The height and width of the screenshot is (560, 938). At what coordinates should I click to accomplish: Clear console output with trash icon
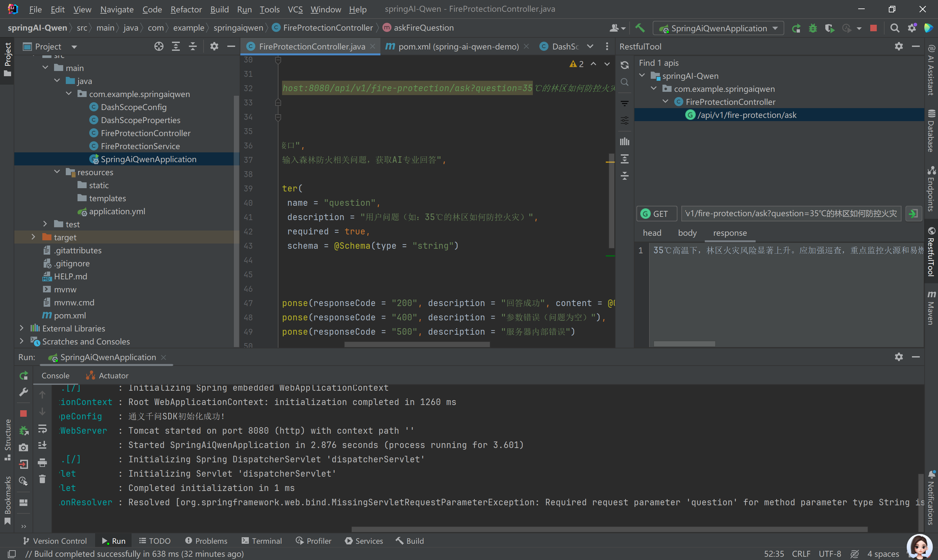tap(42, 479)
